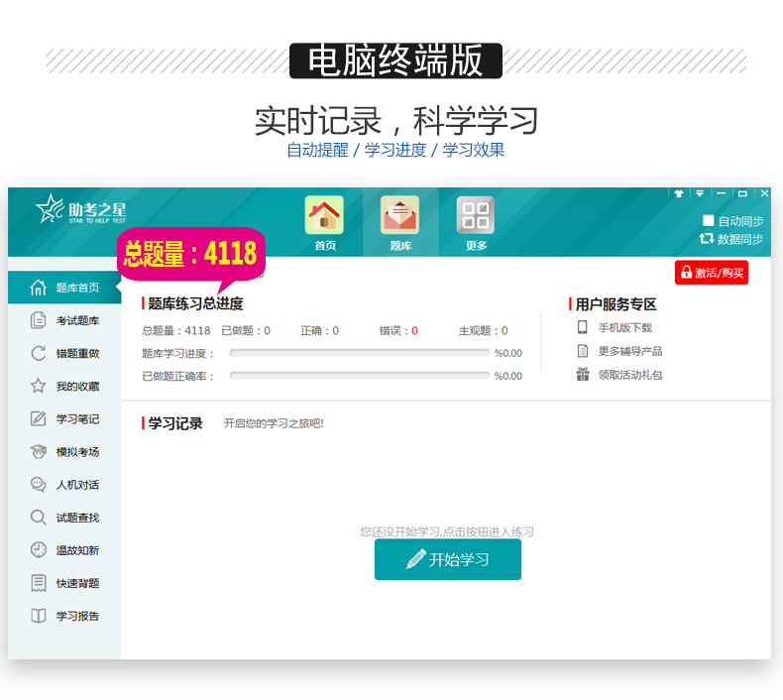The width and height of the screenshot is (783, 700).
Task: Click the 数据同步 label
Action: tap(740, 239)
